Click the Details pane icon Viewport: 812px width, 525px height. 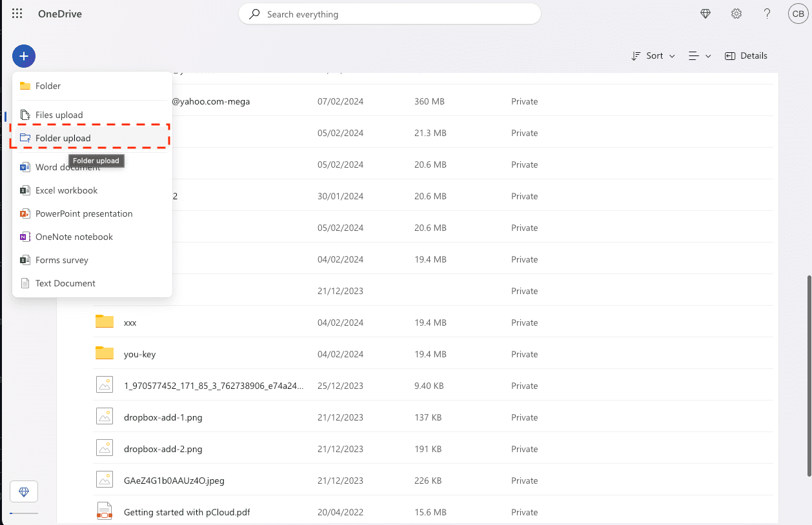(730, 56)
